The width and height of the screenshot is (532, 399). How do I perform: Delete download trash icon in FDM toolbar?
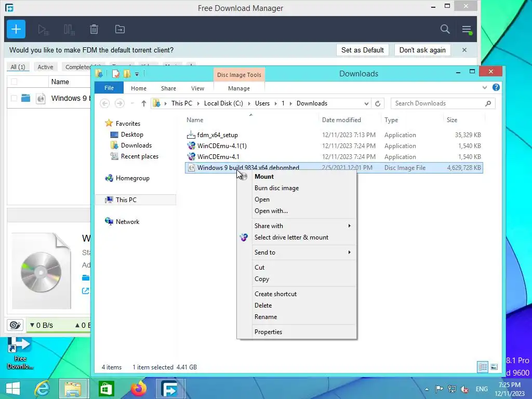[94, 30]
